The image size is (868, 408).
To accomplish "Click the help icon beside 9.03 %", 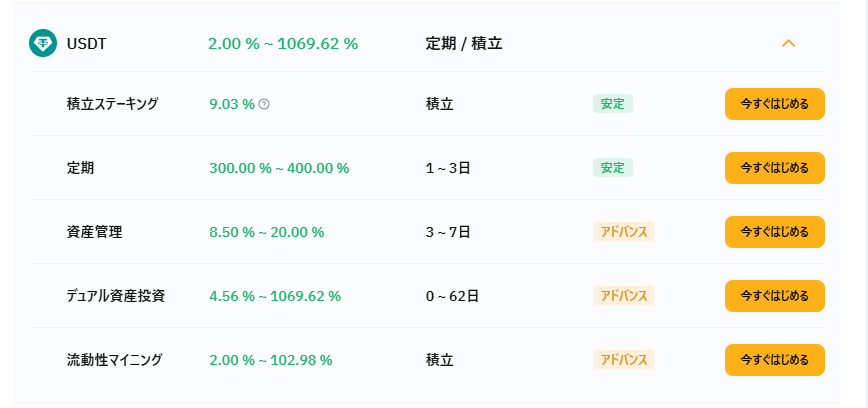I will 264,104.
